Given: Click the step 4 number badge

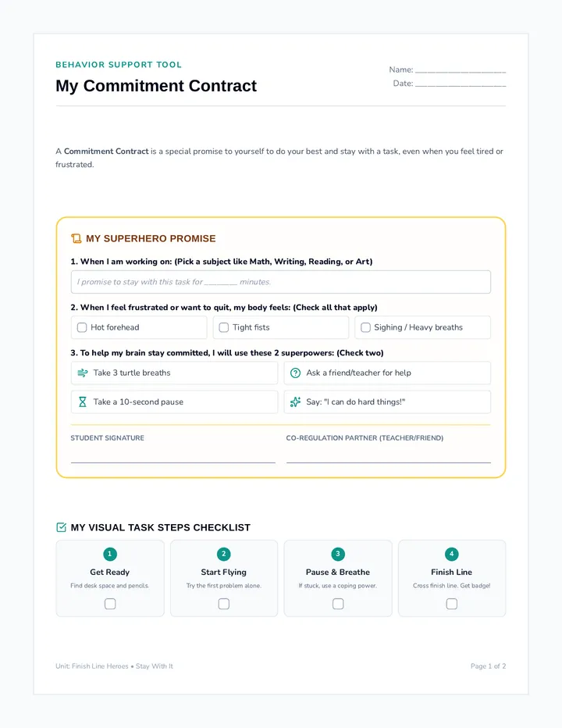Looking at the screenshot, I should tap(451, 554).
